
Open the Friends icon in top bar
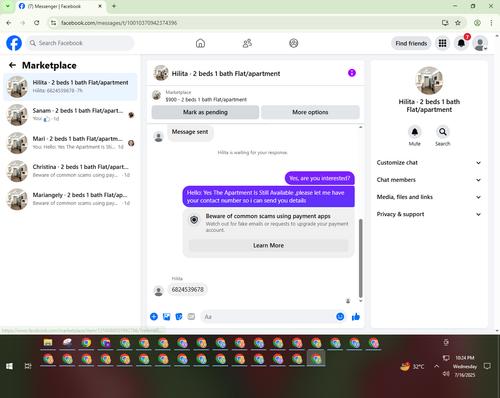coord(247,43)
